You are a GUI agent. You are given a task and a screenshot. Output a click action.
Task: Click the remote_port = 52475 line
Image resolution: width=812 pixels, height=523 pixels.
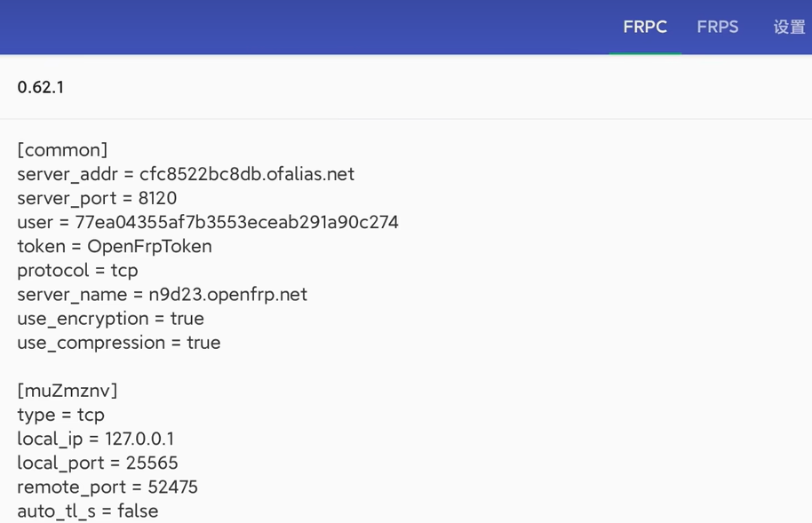click(107, 487)
